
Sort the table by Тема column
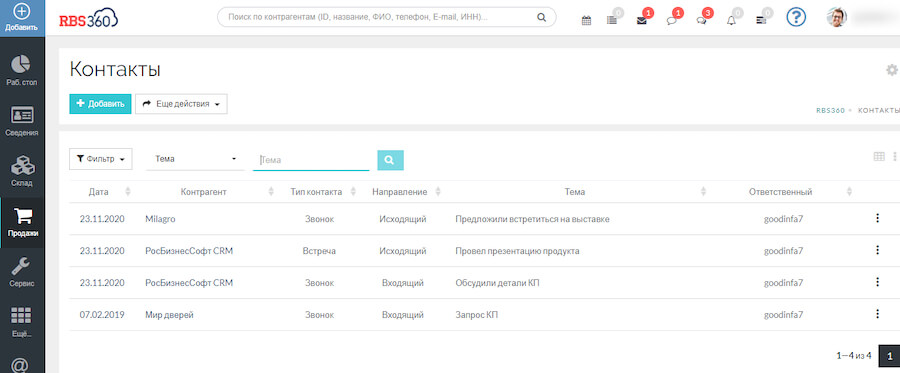[x=703, y=192]
